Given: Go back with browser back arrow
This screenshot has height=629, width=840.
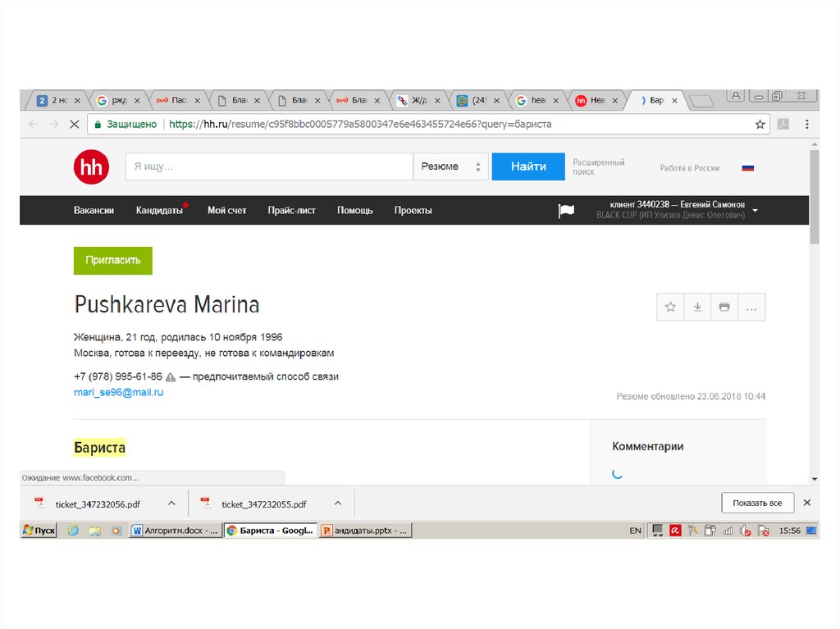Looking at the screenshot, I should (34, 125).
